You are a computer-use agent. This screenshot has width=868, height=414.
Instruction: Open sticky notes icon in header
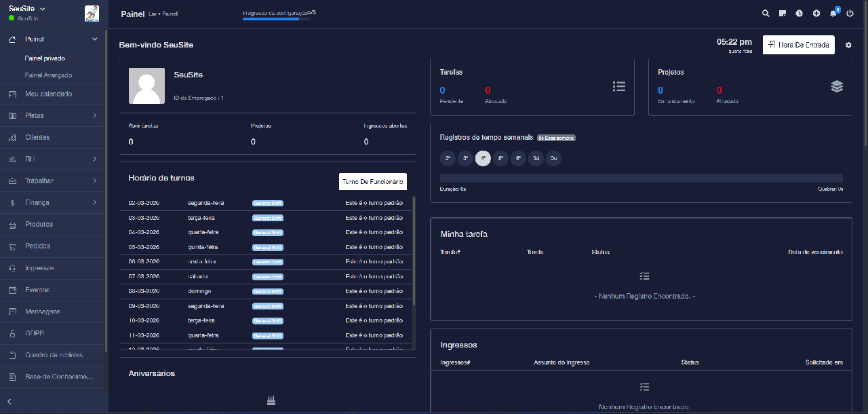[783, 14]
